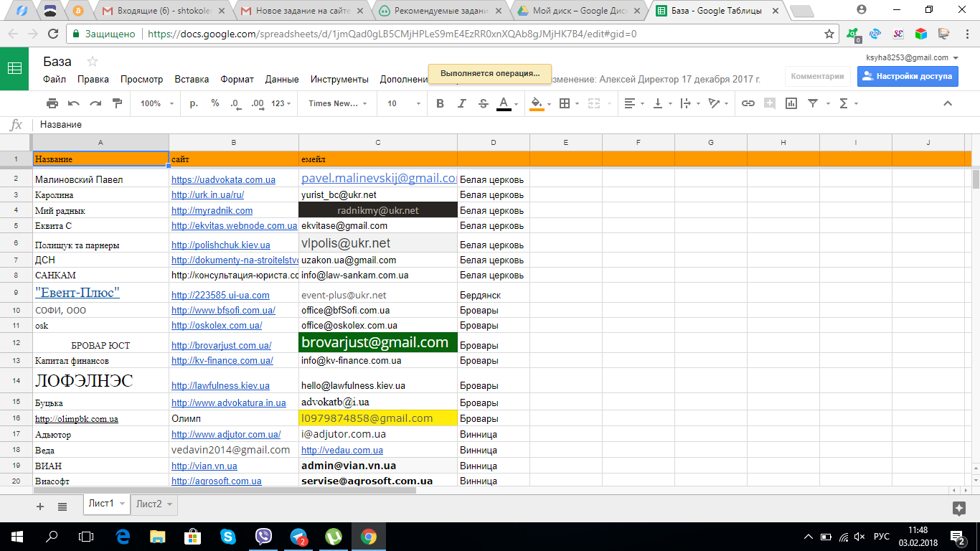Select the Paint format tool
Image resolution: width=980 pixels, height=551 pixels.
117,103
